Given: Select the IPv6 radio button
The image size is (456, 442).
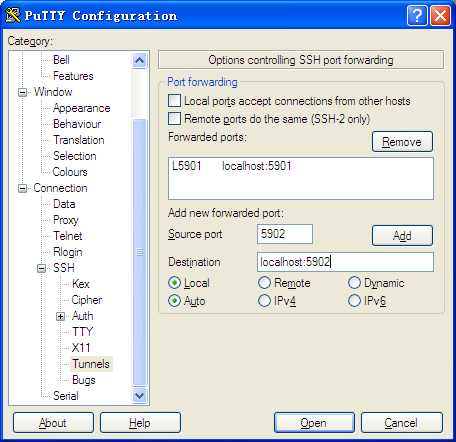Looking at the screenshot, I should click(354, 301).
